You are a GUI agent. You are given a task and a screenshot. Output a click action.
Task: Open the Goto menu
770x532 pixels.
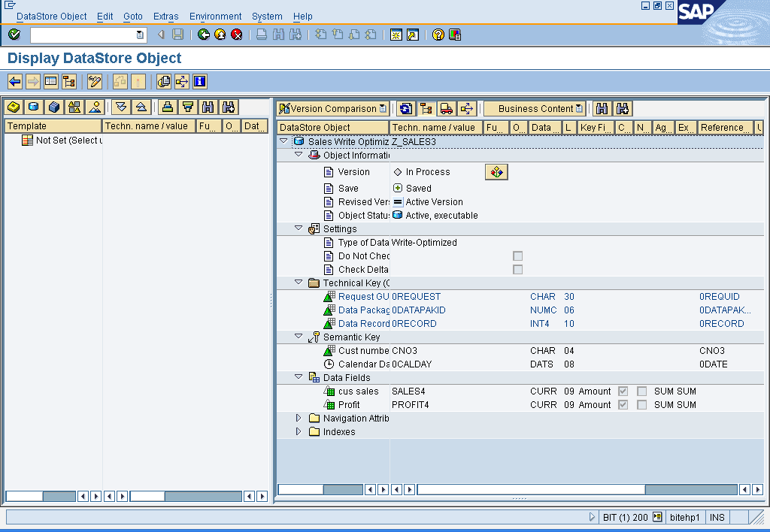click(132, 17)
